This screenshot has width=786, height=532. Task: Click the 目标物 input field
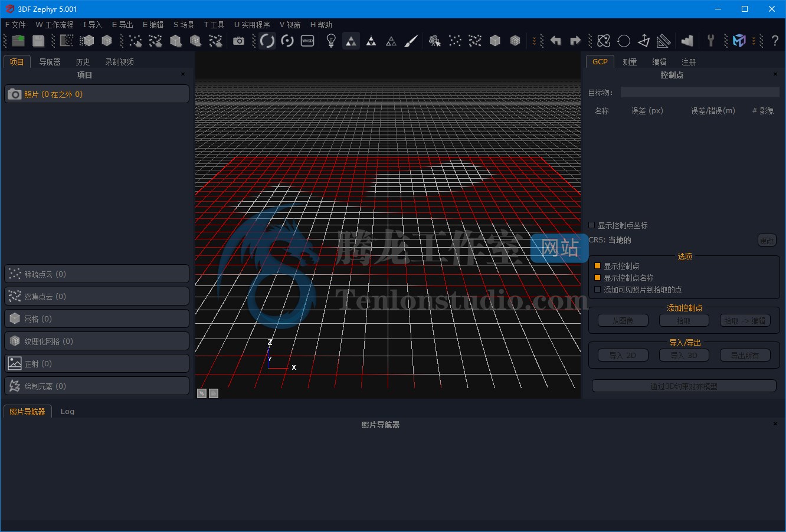tap(700, 92)
